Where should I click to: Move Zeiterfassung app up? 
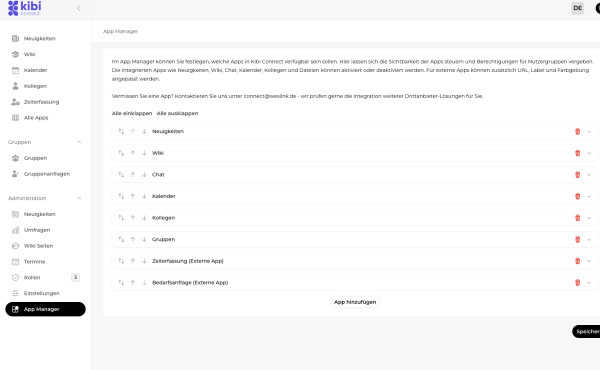point(133,261)
